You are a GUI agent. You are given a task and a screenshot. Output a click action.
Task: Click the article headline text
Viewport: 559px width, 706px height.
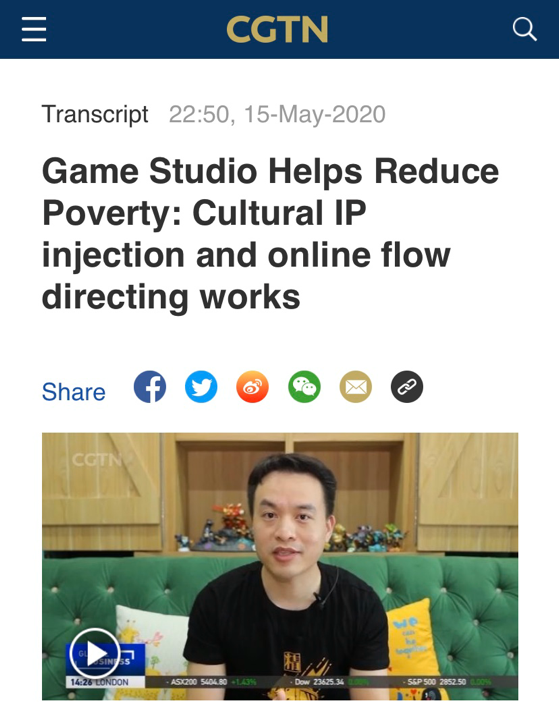click(x=270, y=233)
